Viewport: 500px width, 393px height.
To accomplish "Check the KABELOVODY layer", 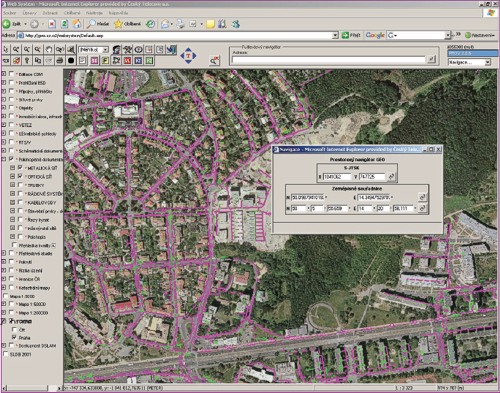I will click(20, 202).
